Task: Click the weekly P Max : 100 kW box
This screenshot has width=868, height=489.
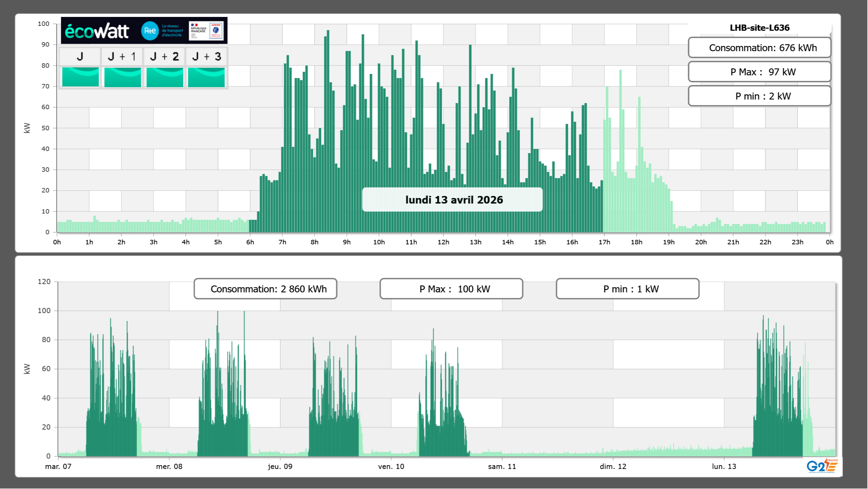Action: pos(451,289)
